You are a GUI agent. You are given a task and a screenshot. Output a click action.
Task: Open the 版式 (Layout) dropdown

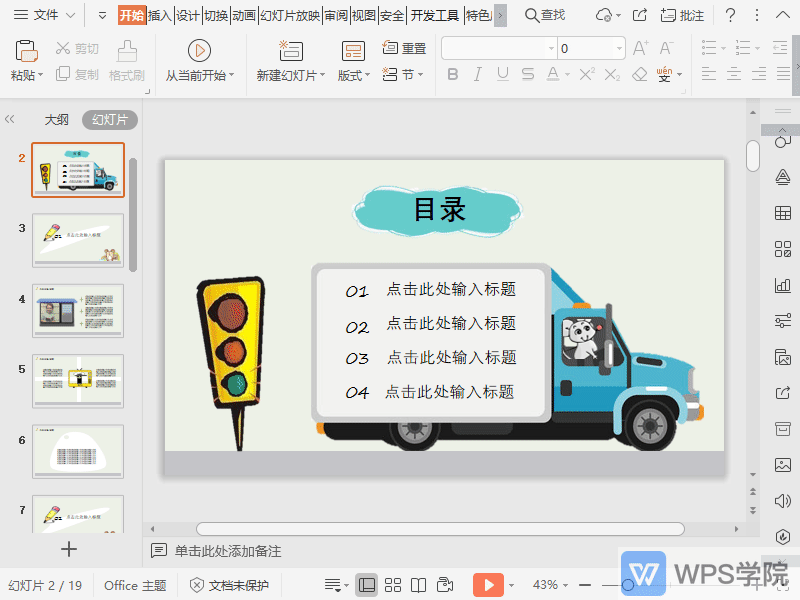352,73
